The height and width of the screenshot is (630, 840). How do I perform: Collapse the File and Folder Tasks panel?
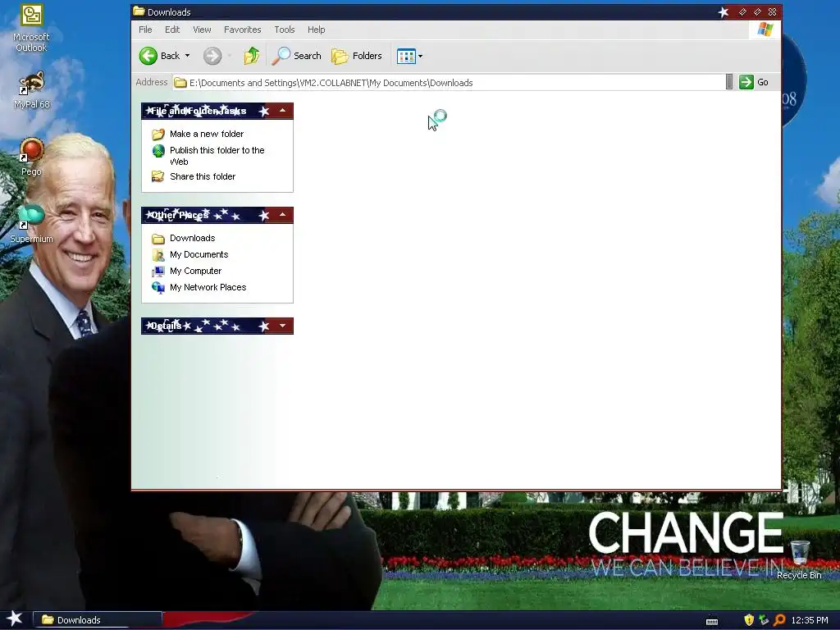[x=282, y=111]
